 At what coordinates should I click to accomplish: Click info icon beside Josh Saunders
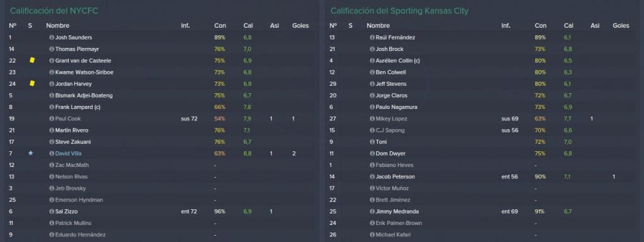tap(52, 37)
